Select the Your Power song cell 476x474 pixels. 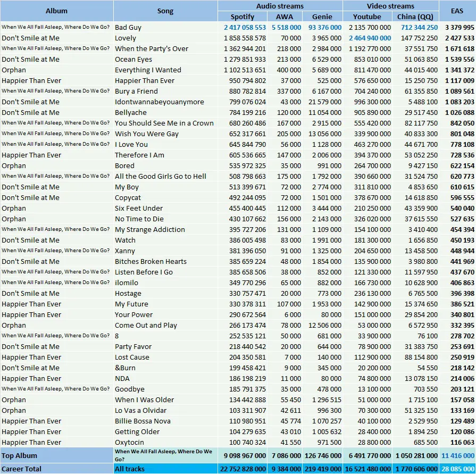[165, 314]
